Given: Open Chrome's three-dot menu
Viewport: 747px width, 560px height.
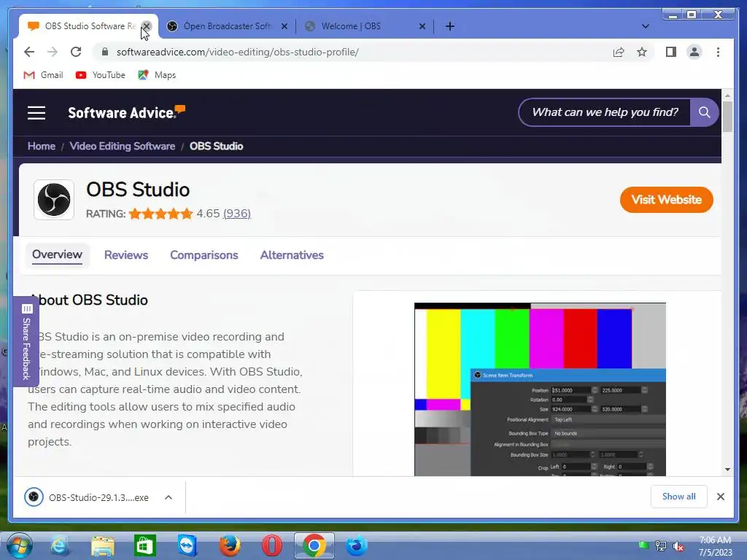Looking at the screenshot, I should (x=718, y=52).
